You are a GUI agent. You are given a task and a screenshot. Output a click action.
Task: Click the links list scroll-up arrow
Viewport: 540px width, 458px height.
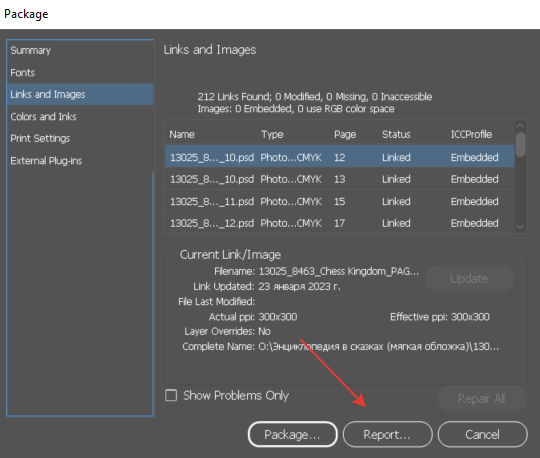click(520, 126)
